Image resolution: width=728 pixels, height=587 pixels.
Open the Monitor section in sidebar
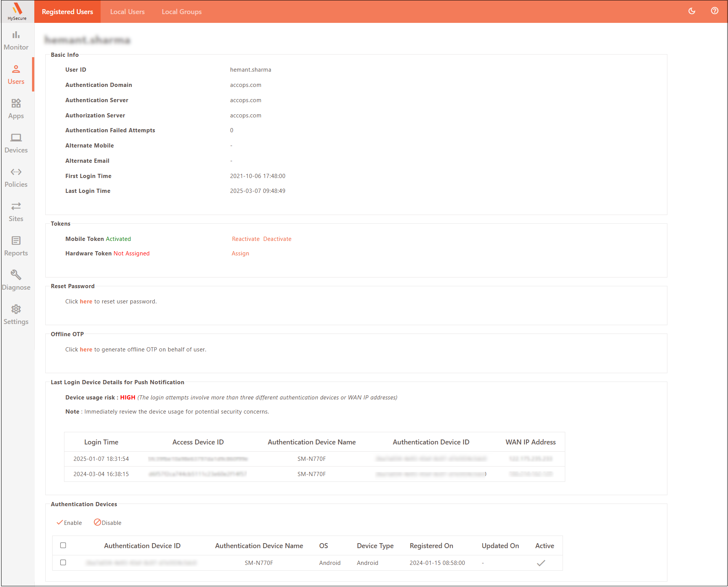(x=16, y=40)
